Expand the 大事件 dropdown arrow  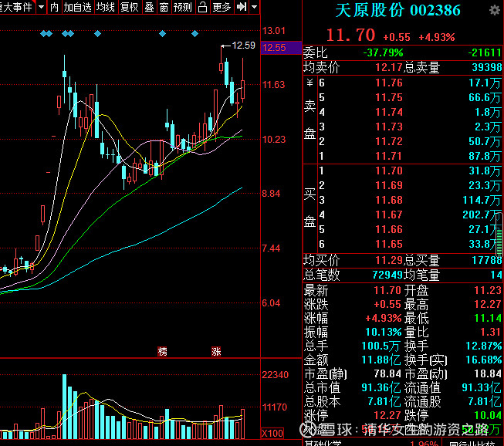(41, 7)
